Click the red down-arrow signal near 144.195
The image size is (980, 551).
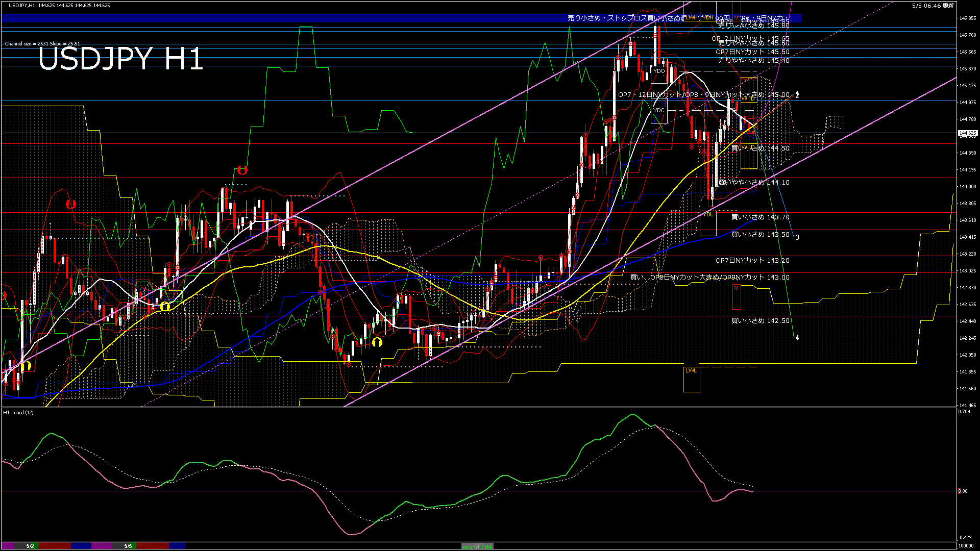pos(242,170)
